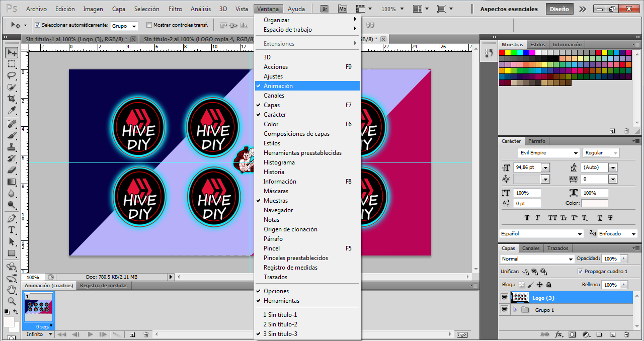The image size is (644, 341).
Task: Toggle faux bold in Carácter panel
Action: tap(527, 218)
